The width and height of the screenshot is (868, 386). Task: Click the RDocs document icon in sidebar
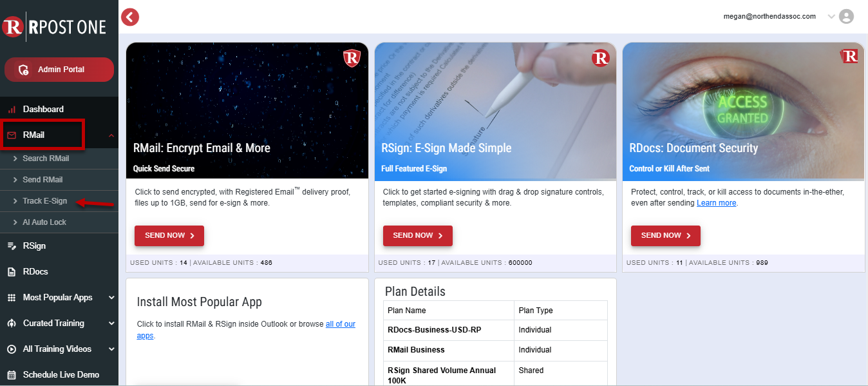coord(12,272)
